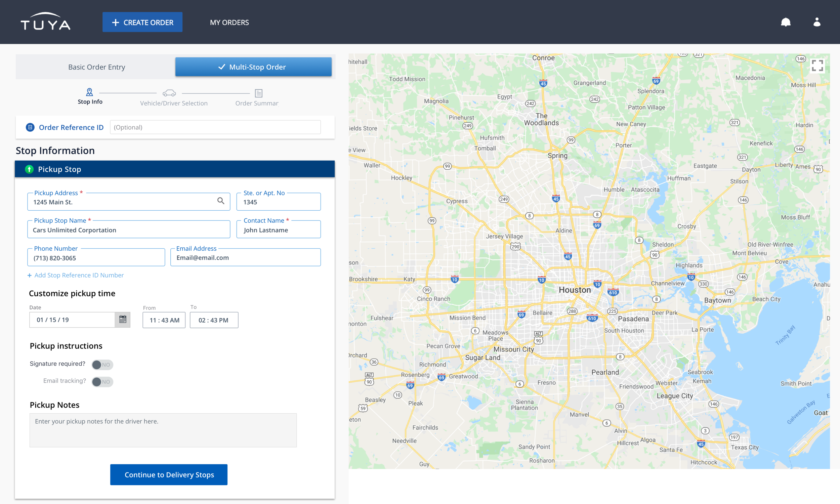Click the Humble label on the map
840x504 pixels.
[x=614, y=190]
